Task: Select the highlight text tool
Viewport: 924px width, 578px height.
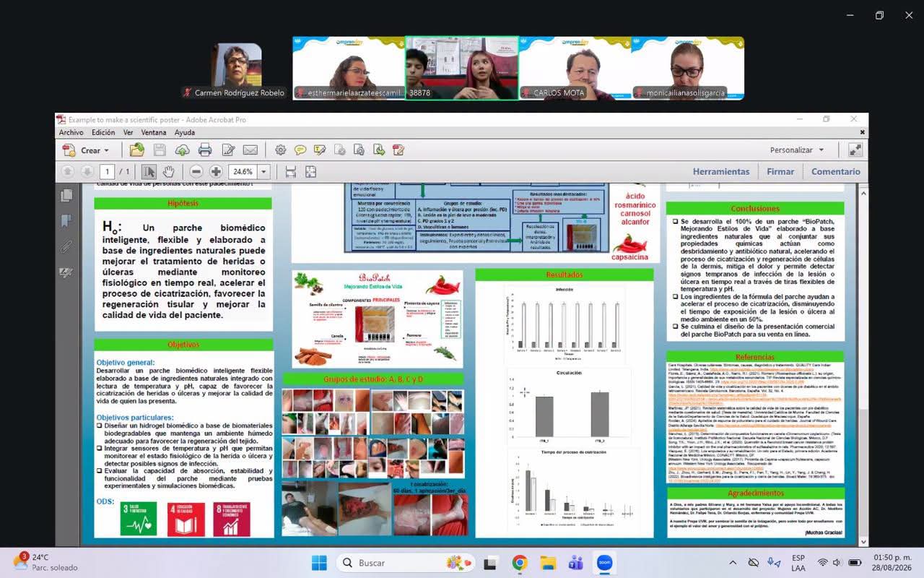Action: point(320,150)
